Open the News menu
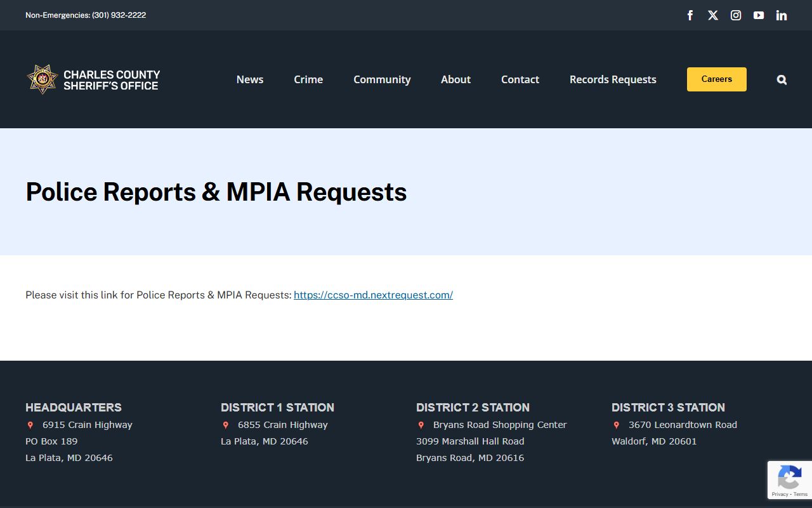812x508 pixels. pos(250,79)
